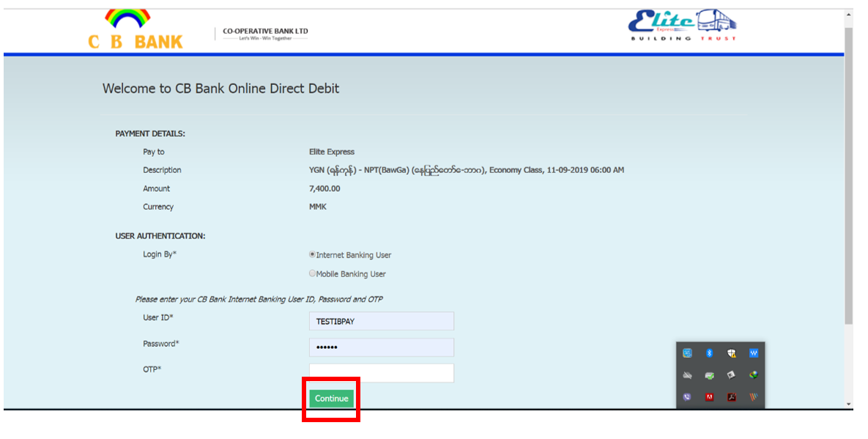This screenshot has height=439, width=868.
Task: Open Windows Security shield tray icon
Action: [x=731, y=353]
